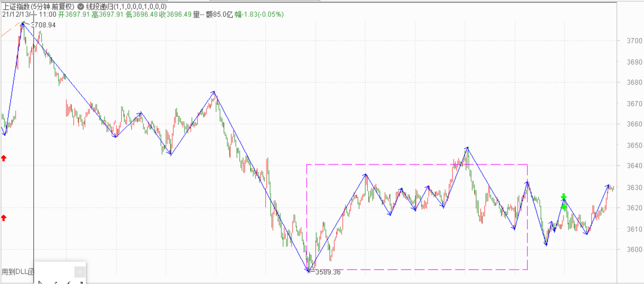Click the 幅-1.83(-0.05%) change readout
This screenshot has height=284, width=644.
pyautogui.click(x=259, y=15)
